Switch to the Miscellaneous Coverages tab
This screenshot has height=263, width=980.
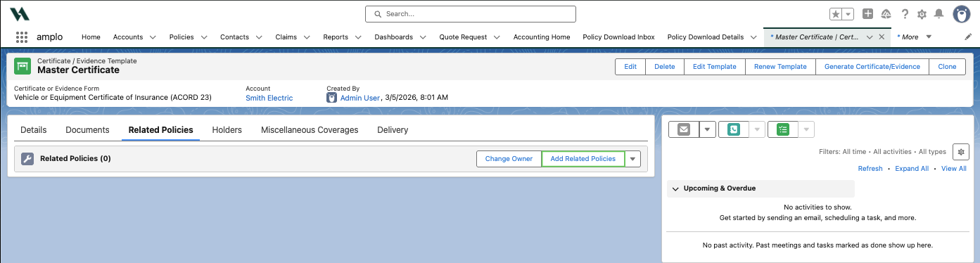(x=310, y=130)
